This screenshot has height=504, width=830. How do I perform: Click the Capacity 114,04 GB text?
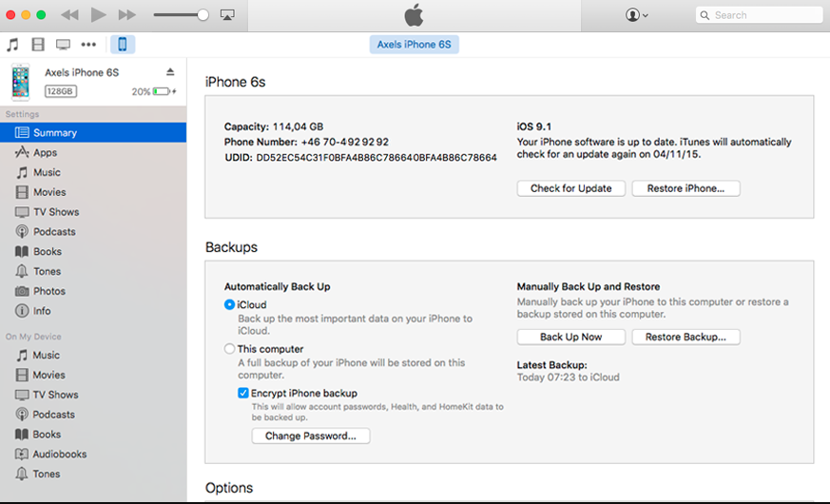tap(274, 126)
